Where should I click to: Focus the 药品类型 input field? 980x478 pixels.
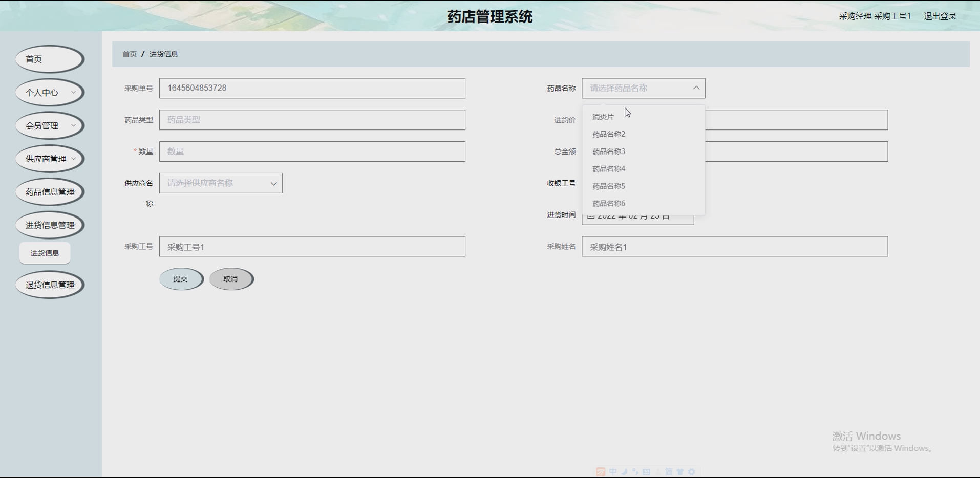(312, 120)
